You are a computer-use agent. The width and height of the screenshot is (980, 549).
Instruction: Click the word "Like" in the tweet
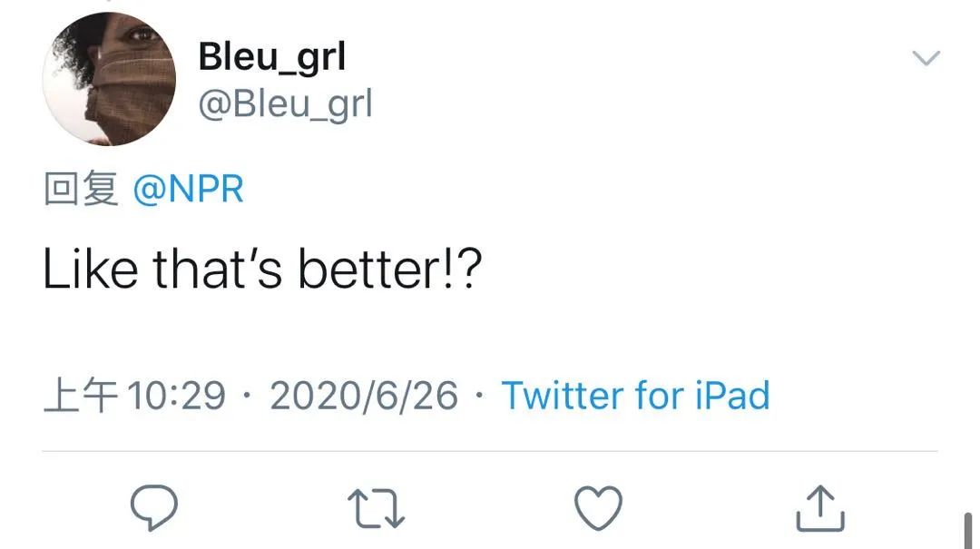tap(89, 270)
